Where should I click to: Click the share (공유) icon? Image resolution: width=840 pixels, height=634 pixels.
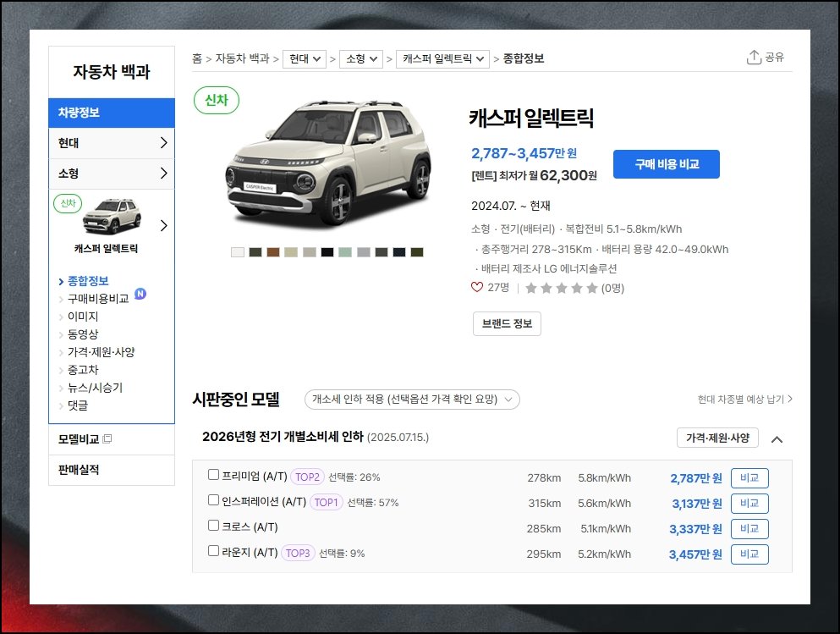click(x=754, y=57)
